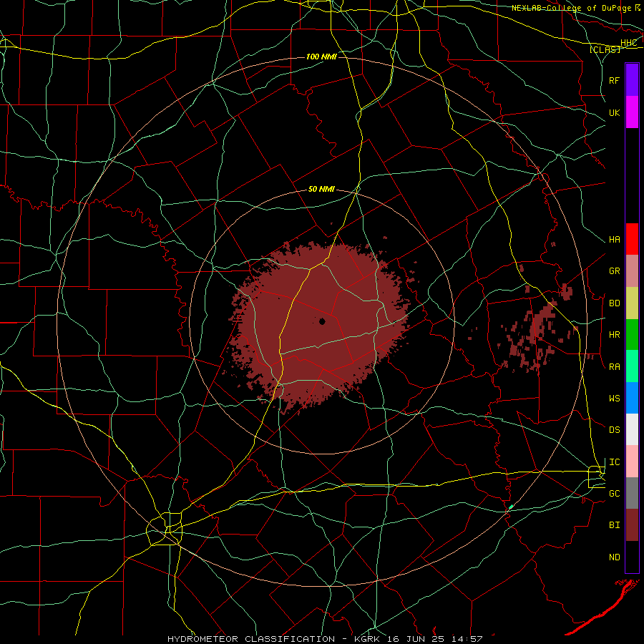Select the GC gray legend swatch

pyautogui.click(x=632, y=493)
